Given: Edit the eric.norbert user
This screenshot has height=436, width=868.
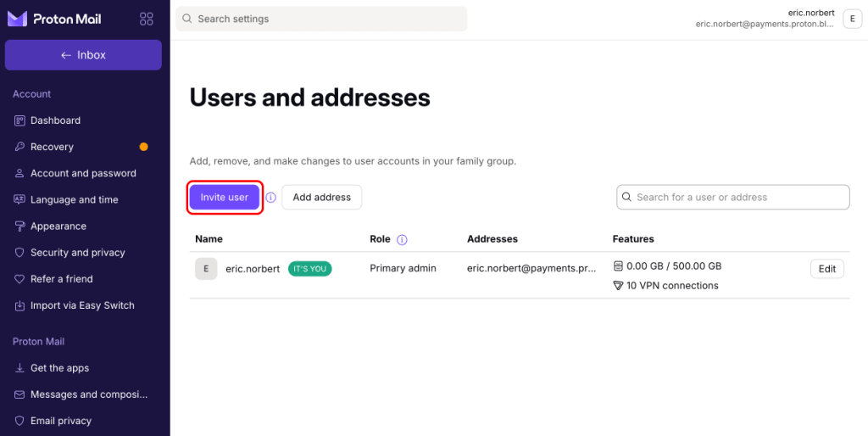Looking at the screenshot, I should click(x=827, y=269).
